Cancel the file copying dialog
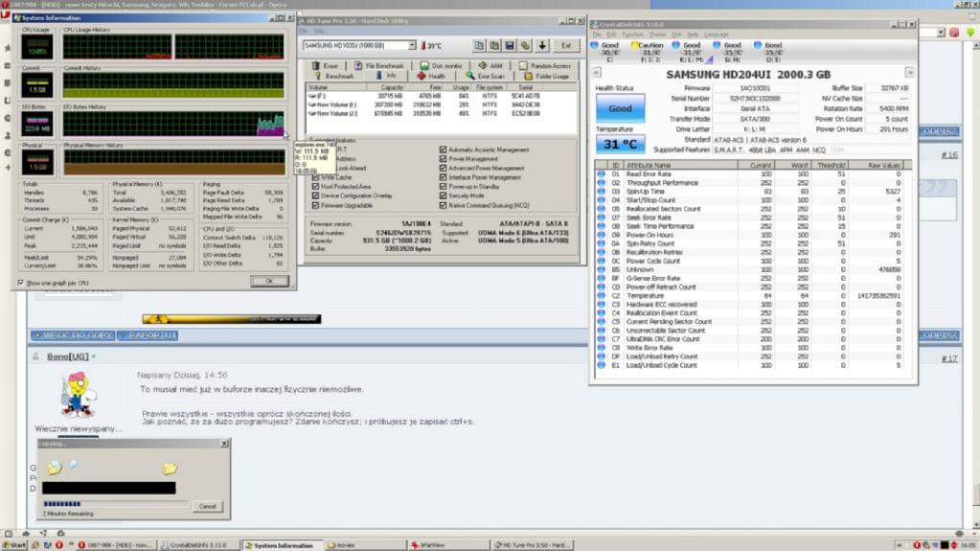Viewport: 980px width, 551px height. click(206, 505)
